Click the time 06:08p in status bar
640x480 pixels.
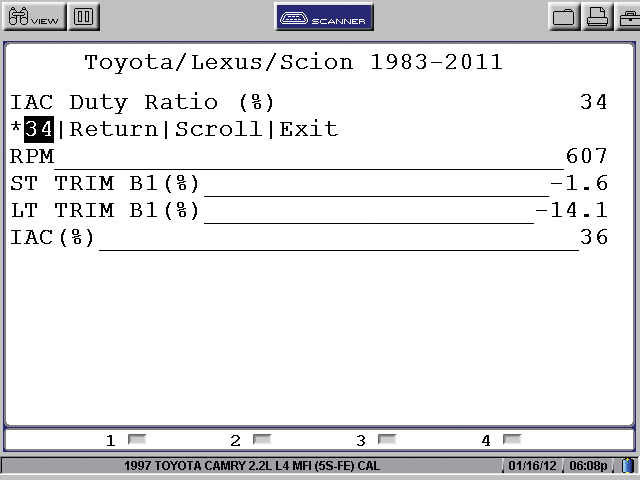click(x=588, y=466)
